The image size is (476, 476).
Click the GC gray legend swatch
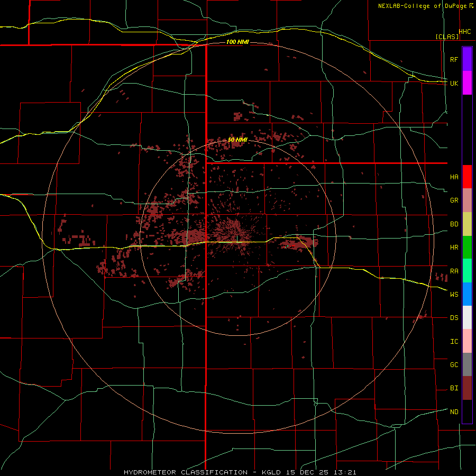(x=467, y=364)
